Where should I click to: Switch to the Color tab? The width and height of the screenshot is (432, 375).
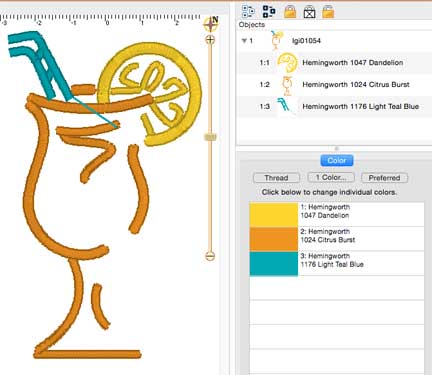coord(337,161)
